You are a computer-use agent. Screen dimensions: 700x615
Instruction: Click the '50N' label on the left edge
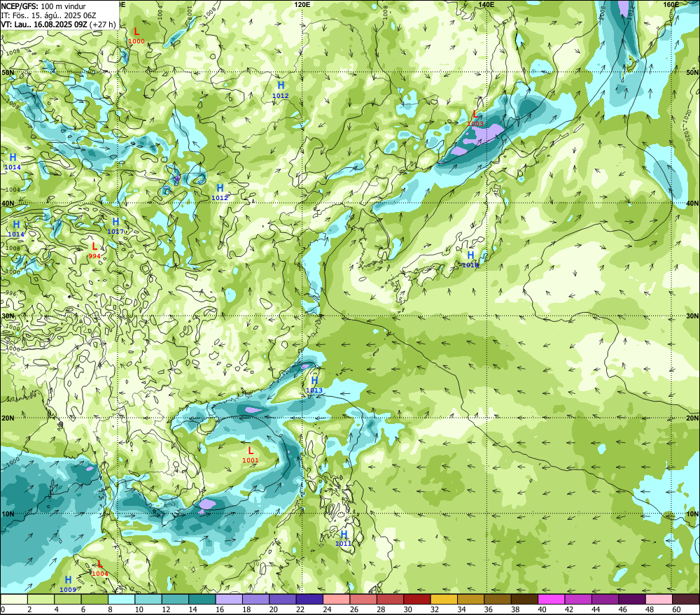point(8,73)
